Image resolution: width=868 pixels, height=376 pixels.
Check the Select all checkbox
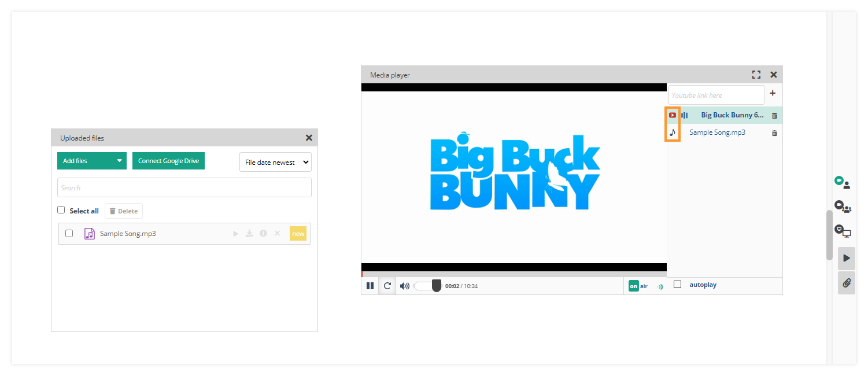(61, 210)
